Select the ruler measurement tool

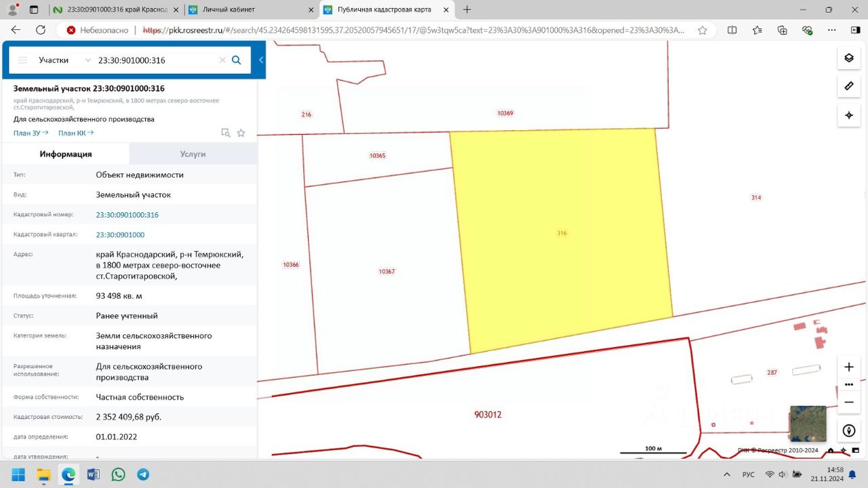(x=848, y=86)
